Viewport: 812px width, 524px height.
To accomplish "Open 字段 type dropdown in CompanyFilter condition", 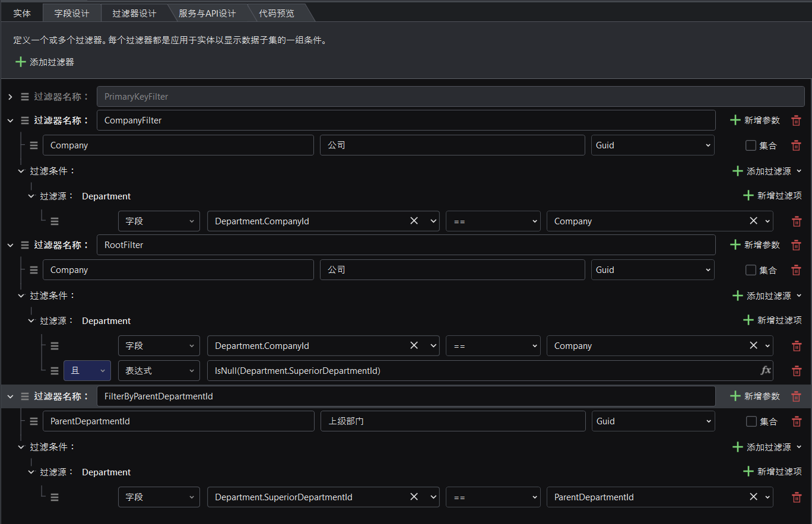I will [159, 221].
